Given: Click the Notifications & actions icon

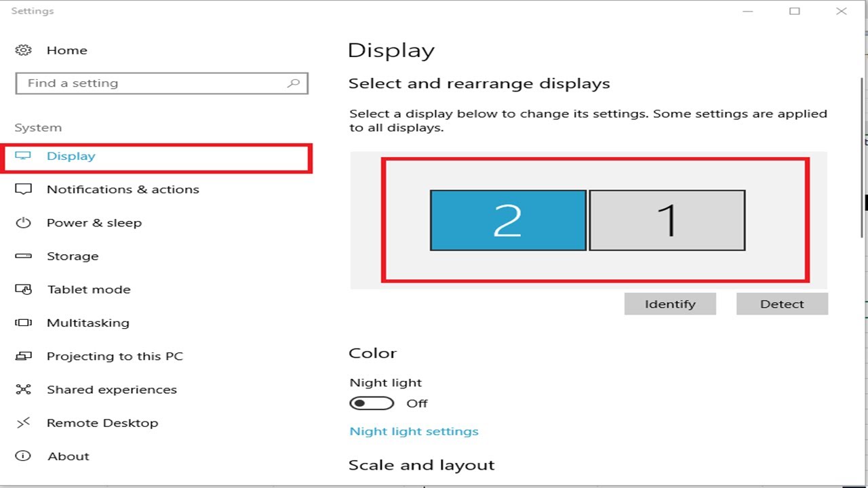Looking at the screenshot, I should [x=24, y=190].
